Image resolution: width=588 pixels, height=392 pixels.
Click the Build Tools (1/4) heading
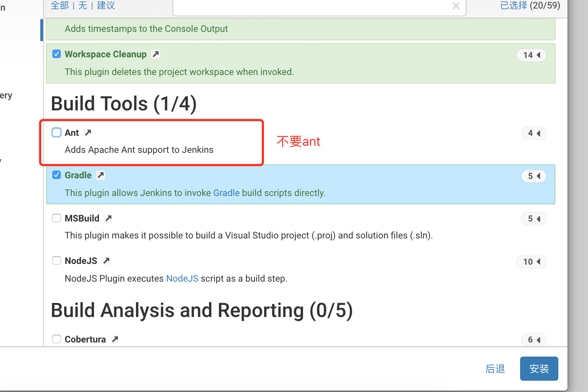(x=124, y=104)
